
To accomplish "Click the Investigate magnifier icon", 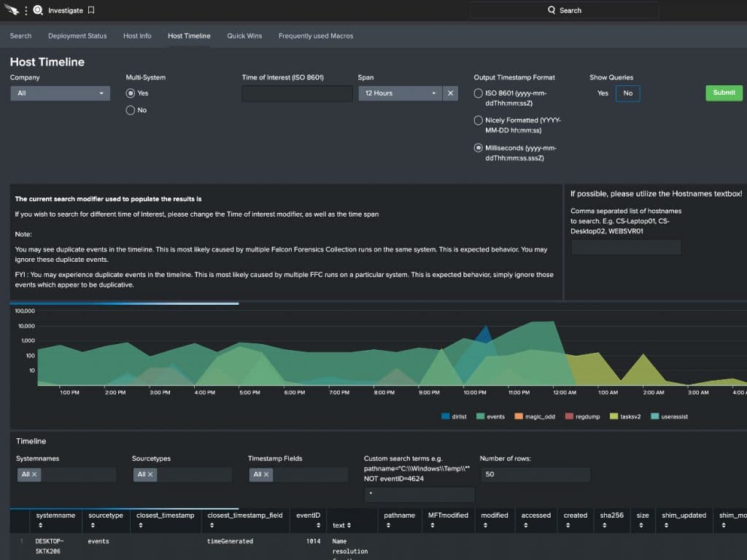I will pyautogui.click(x=38, y=10).
